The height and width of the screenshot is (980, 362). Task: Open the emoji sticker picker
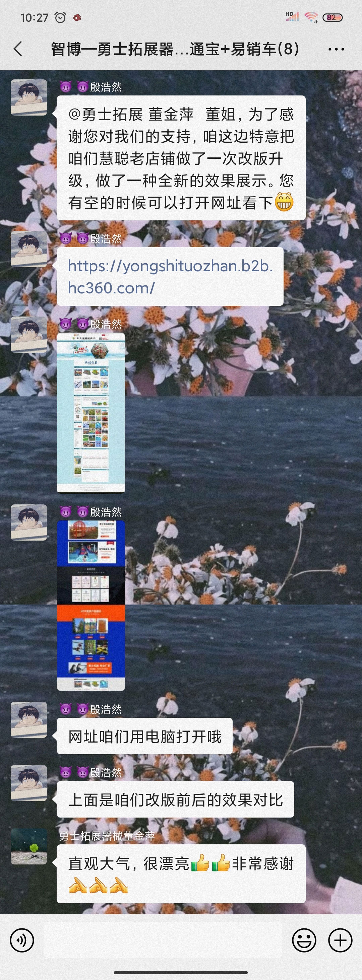pyautogui.click(x=304, y=940)
